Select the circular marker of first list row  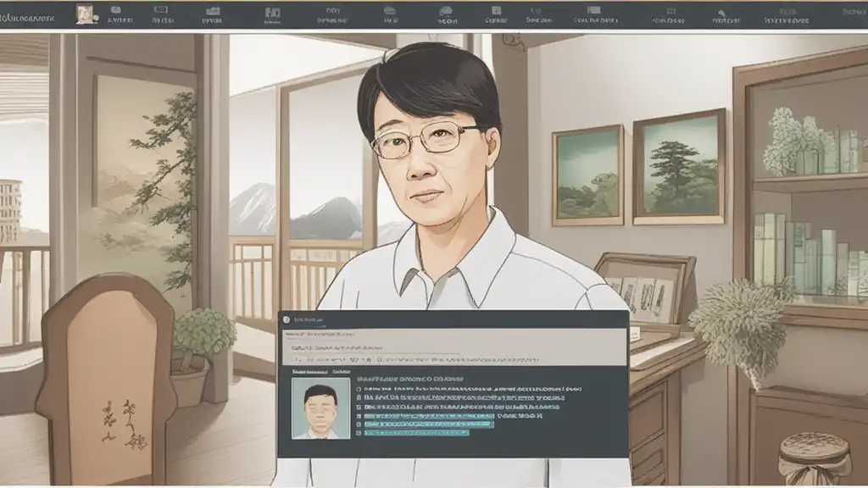tap(359, 389)
